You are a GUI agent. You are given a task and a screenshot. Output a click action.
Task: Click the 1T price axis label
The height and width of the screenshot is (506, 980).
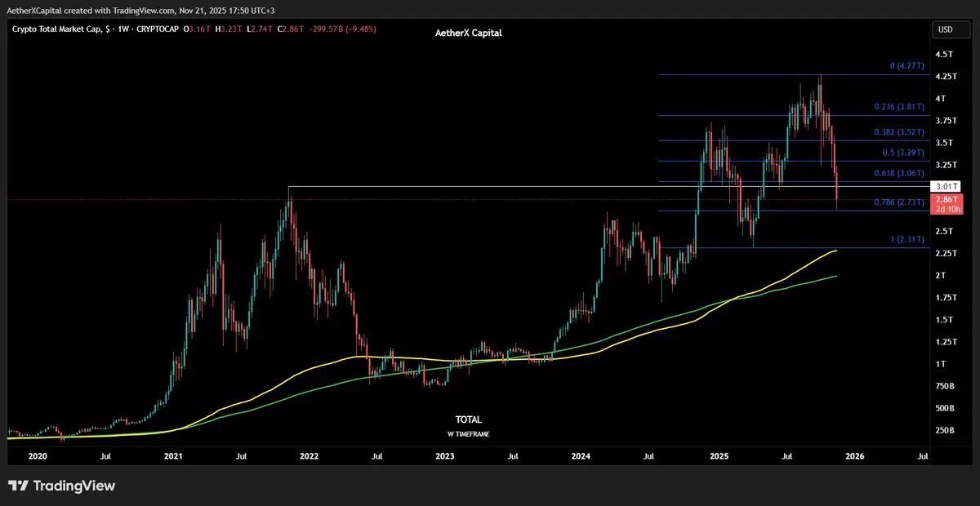[941, 364]
